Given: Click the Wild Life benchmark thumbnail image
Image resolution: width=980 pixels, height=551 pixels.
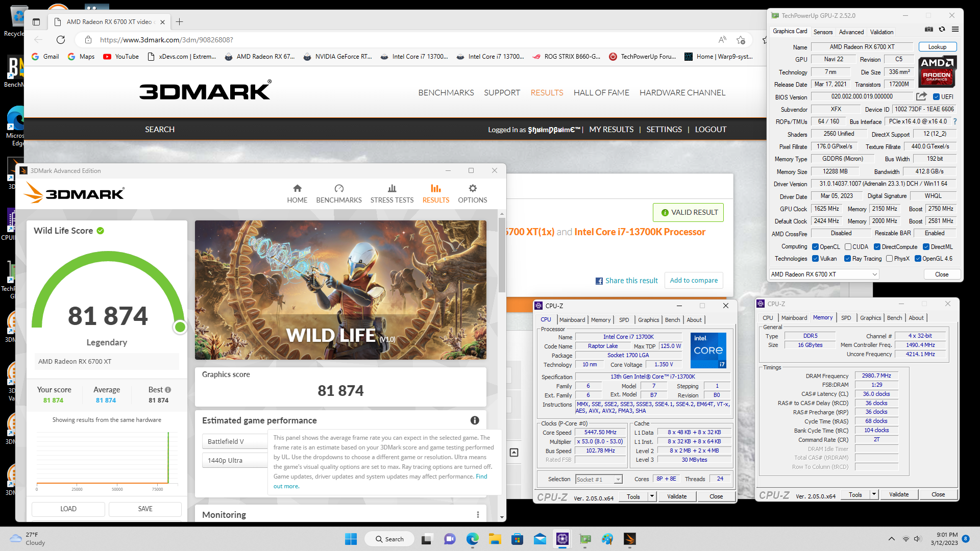Looking at the screenshot, I should tap(340, 290).
